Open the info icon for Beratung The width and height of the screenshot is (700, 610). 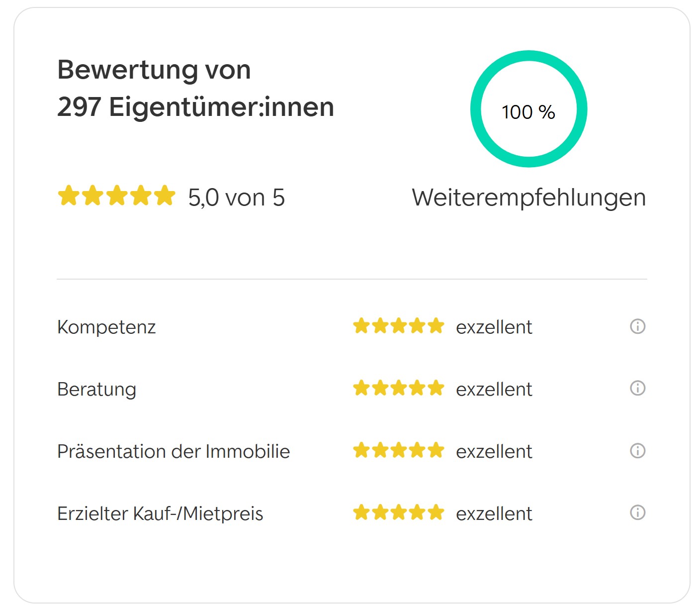click(637, 388)
